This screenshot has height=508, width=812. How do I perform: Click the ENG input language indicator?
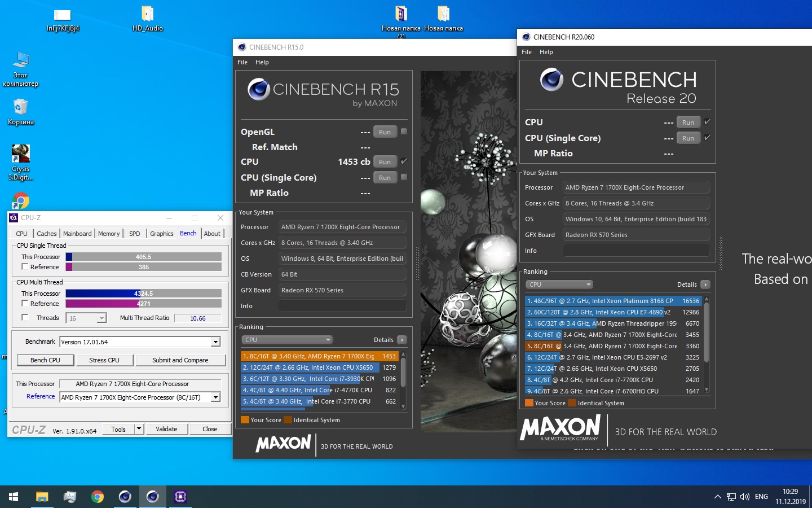pyautogui.click(x=761, y=497)
